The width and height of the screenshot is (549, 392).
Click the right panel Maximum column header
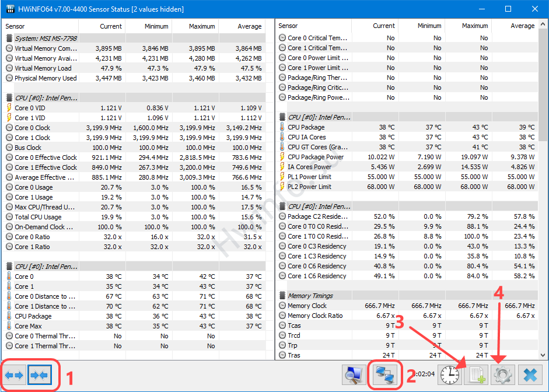click(474, 26)
